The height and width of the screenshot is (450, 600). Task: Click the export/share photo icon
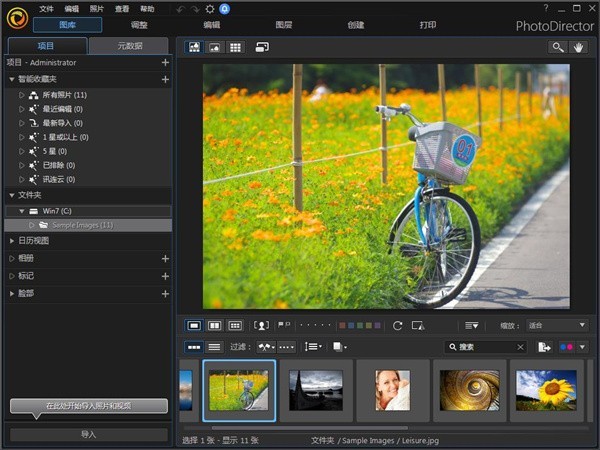pos(545,347)
